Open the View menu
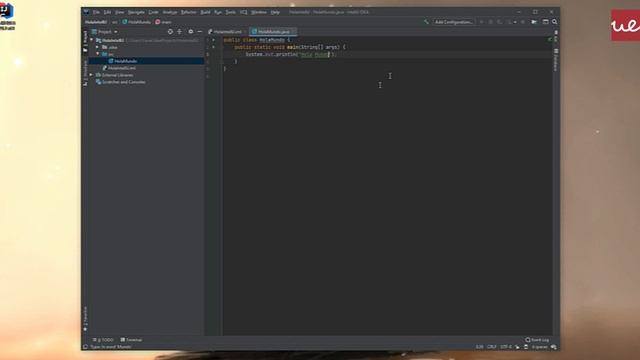640x360 pixels. [x=119, y=12]
